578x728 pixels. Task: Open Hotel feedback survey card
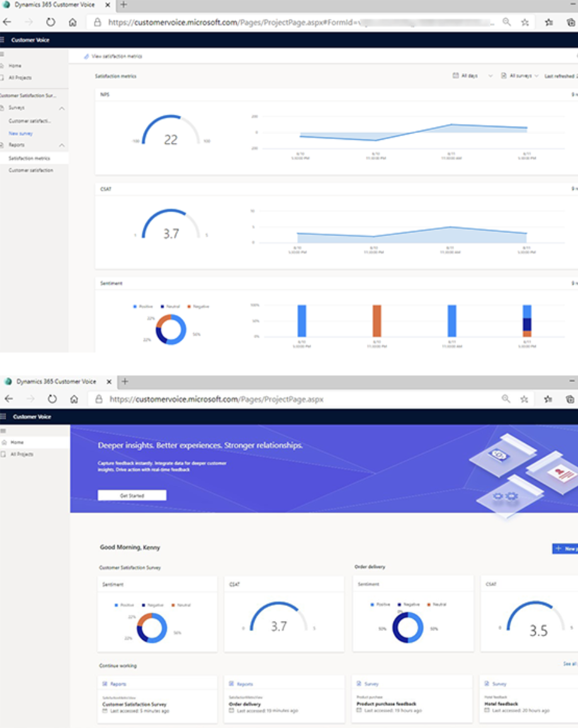pos(529,699)
